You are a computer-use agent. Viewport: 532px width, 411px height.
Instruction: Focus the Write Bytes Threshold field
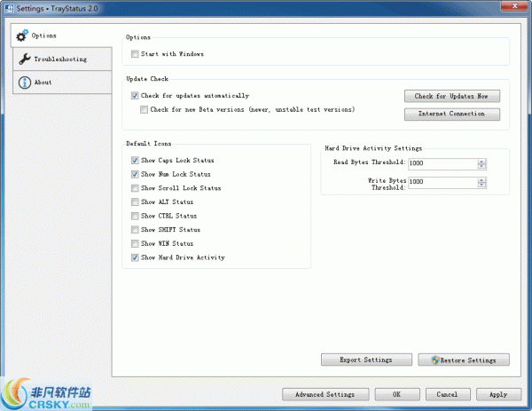[x=442, y=182]
